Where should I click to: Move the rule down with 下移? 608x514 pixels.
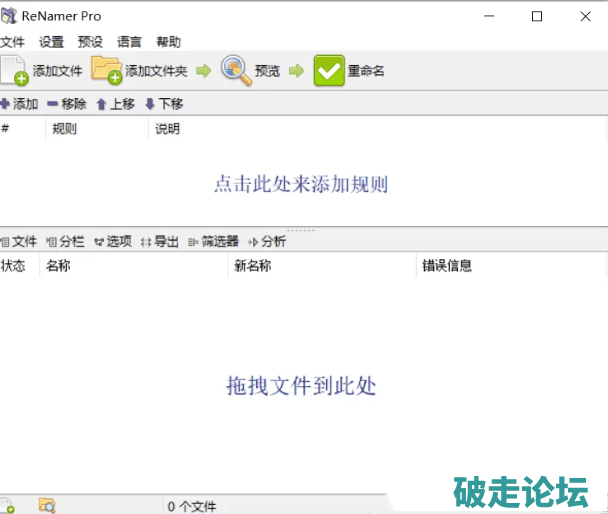[164, 104]
